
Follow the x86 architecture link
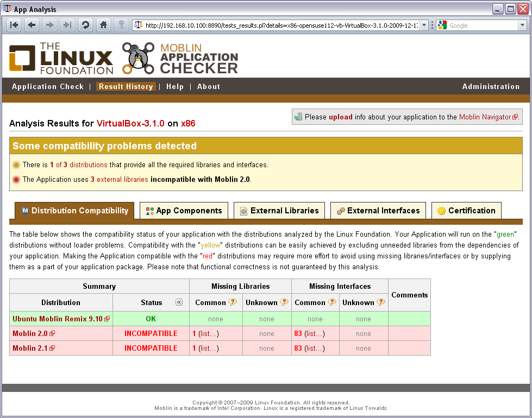[188, 123]
